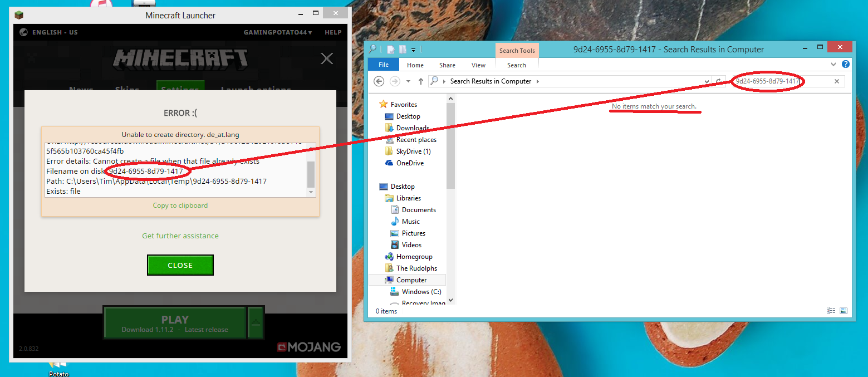Click the Mojang logo in the launcher
The height and width of the screenshot is (377, 868).
click(309, 347)
